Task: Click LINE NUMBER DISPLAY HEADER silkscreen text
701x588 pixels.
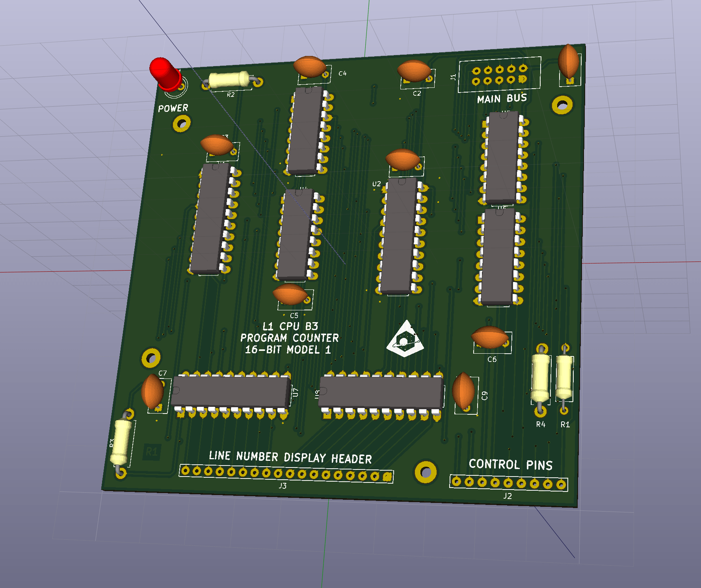Action: click(x=290, y=457)
